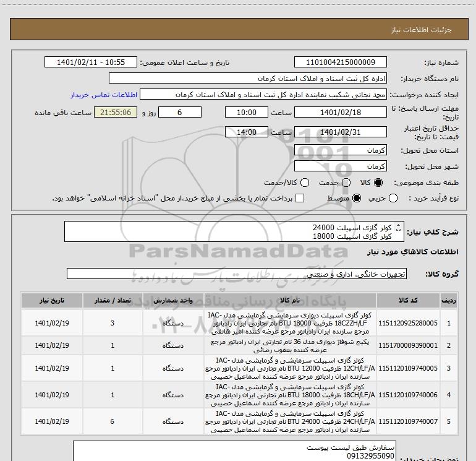Select the کالا radio button

378,183
